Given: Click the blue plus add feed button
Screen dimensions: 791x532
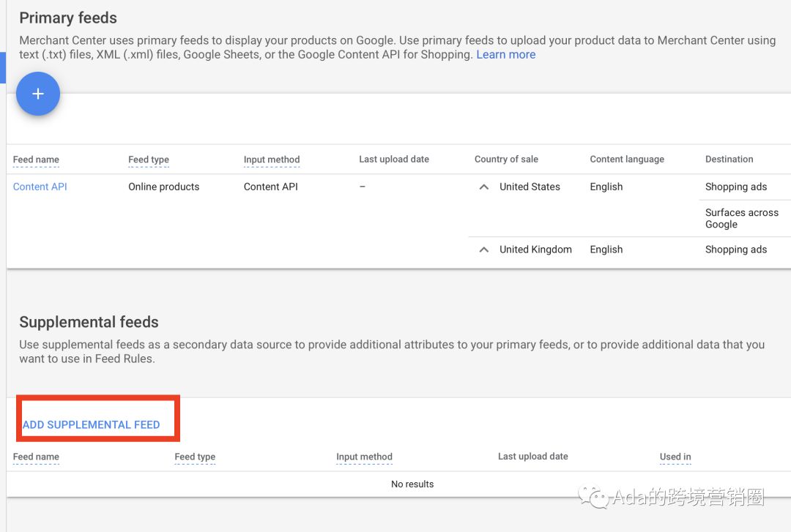Looking at the screenshot, I should point(38,94).
